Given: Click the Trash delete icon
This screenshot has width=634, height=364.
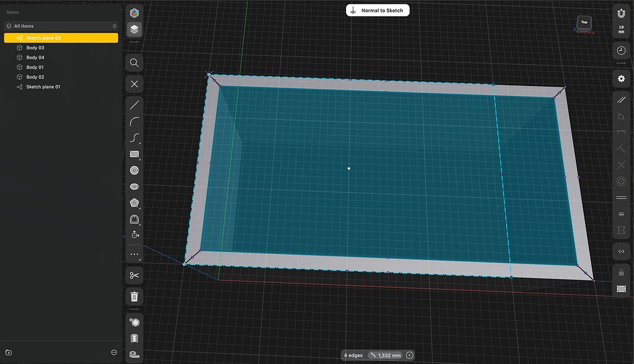Looking at the screenshot, I should pyautogui.click(x=134, y=297).
